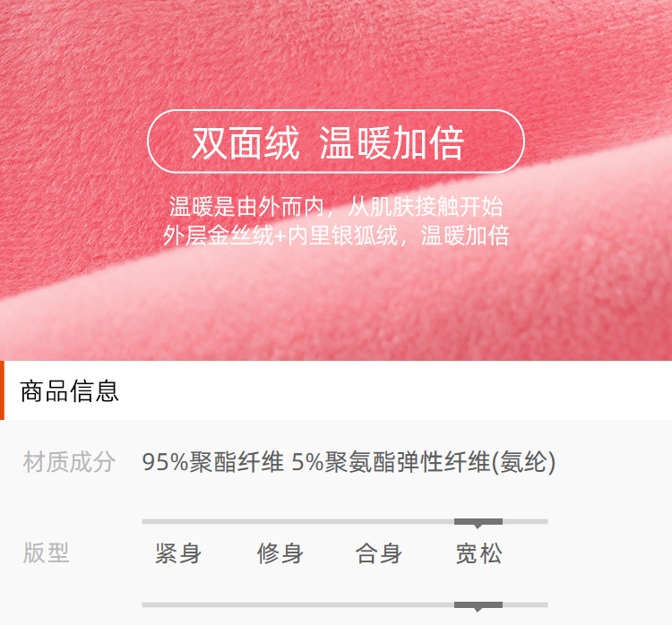The width and height of the screenshot is (672, 625).
Task: Click the 5%聚氨酯弹性纤维(氨纶) text
Action: 424,462
